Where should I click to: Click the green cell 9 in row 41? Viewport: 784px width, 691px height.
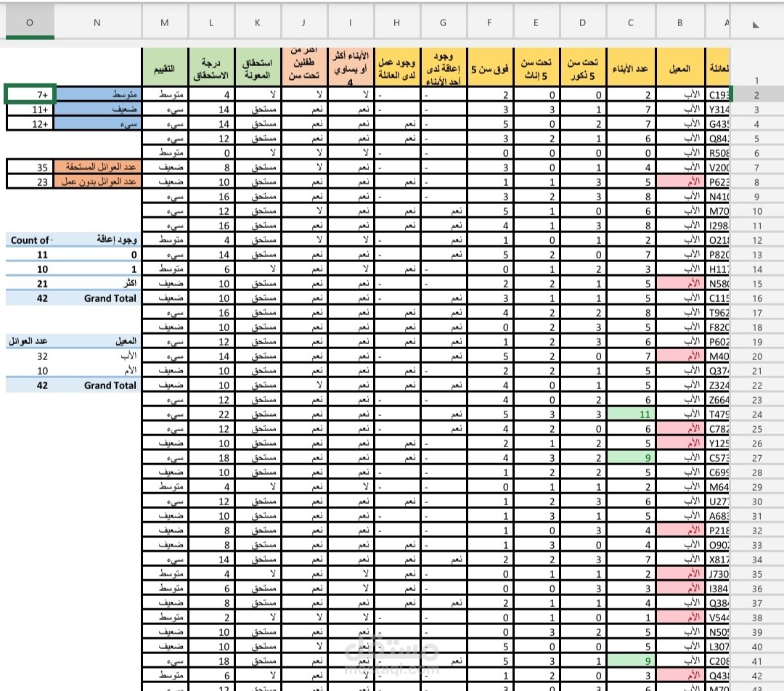pyautogui.click(x=631, y=661)
